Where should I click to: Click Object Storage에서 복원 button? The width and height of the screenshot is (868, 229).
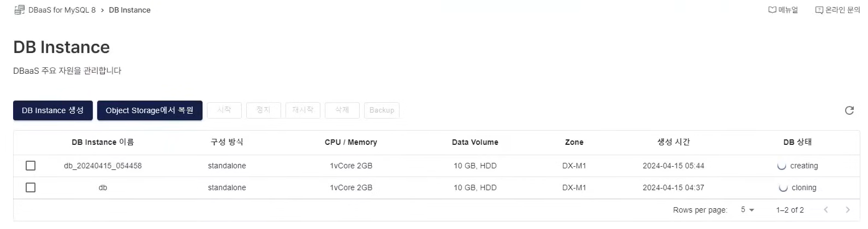click(150, 110)
